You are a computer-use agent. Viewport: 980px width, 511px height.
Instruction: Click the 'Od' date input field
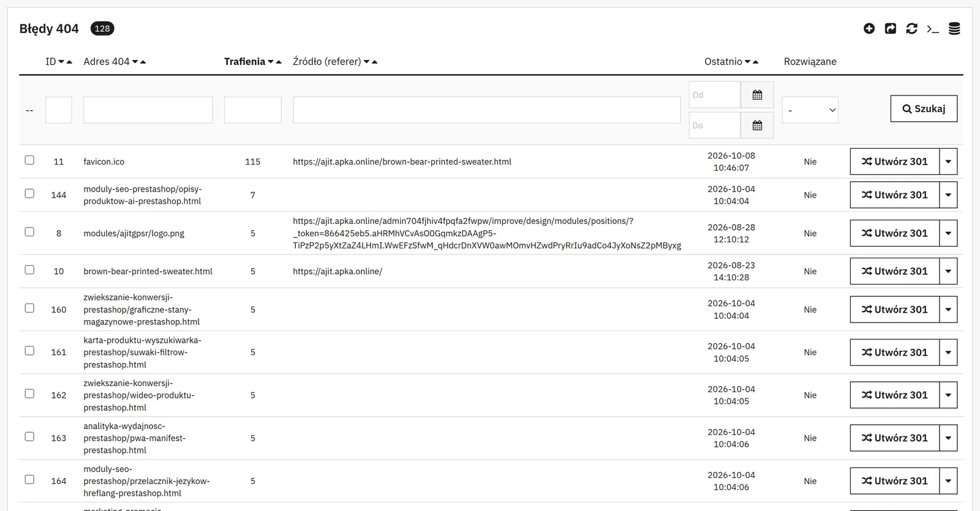[715, 95]
